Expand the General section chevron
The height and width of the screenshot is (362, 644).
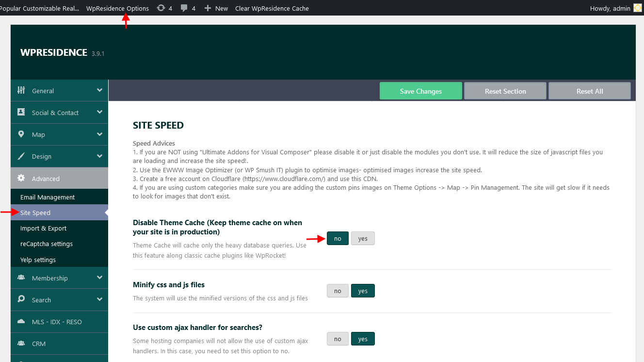pyautogui.click(x=99, y=90)
